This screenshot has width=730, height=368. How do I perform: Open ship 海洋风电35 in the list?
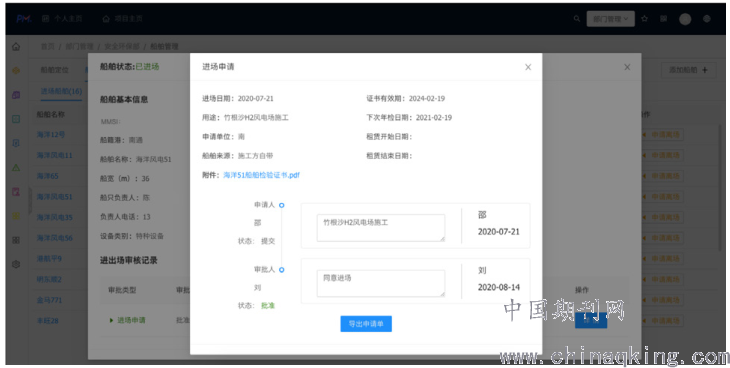pyautogui.click(x=54, y=217)
